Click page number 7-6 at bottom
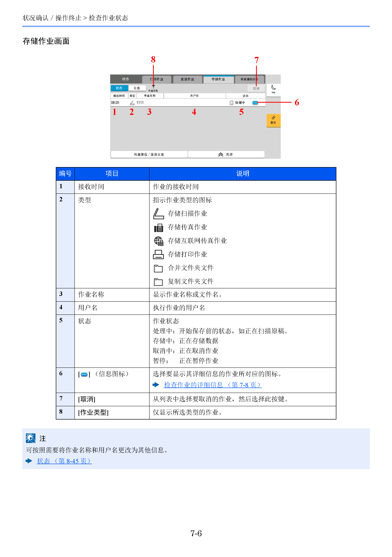This screenshot has width=392, height=557. click(x=196, y=533)
